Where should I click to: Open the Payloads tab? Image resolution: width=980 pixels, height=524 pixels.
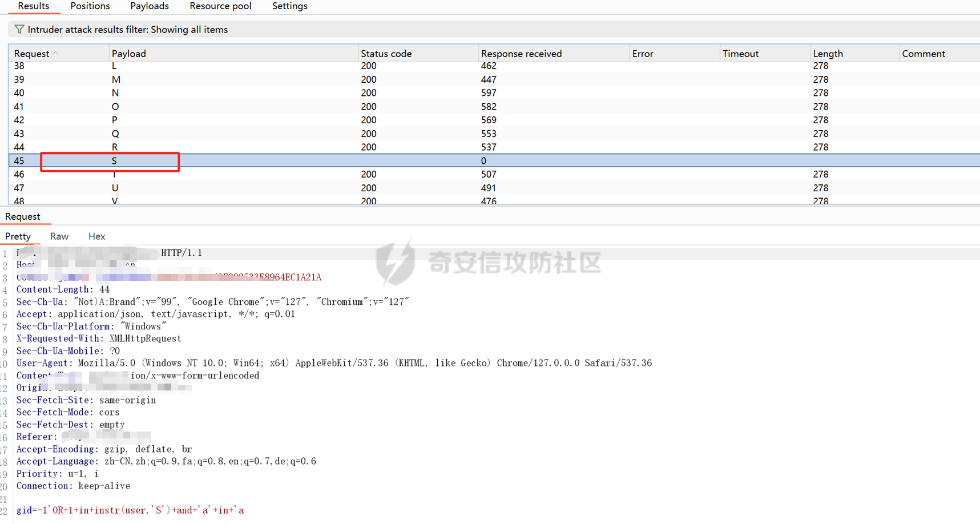150,6
